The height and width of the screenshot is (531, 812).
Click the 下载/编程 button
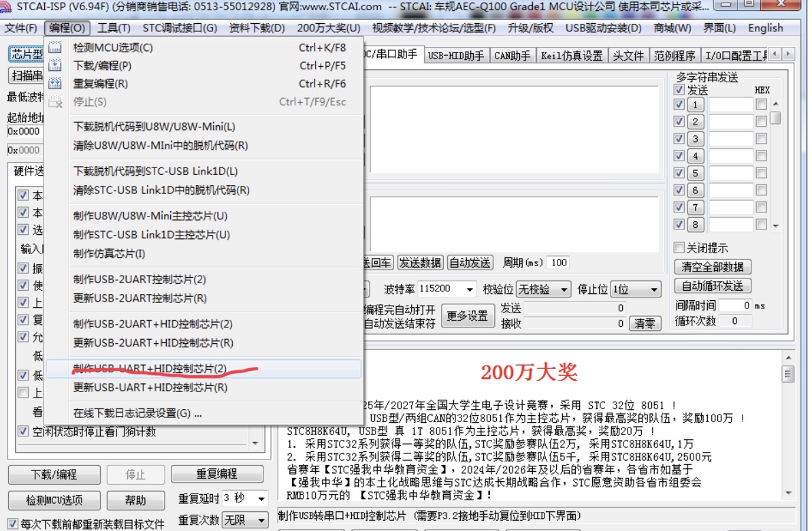pos(54,474)
